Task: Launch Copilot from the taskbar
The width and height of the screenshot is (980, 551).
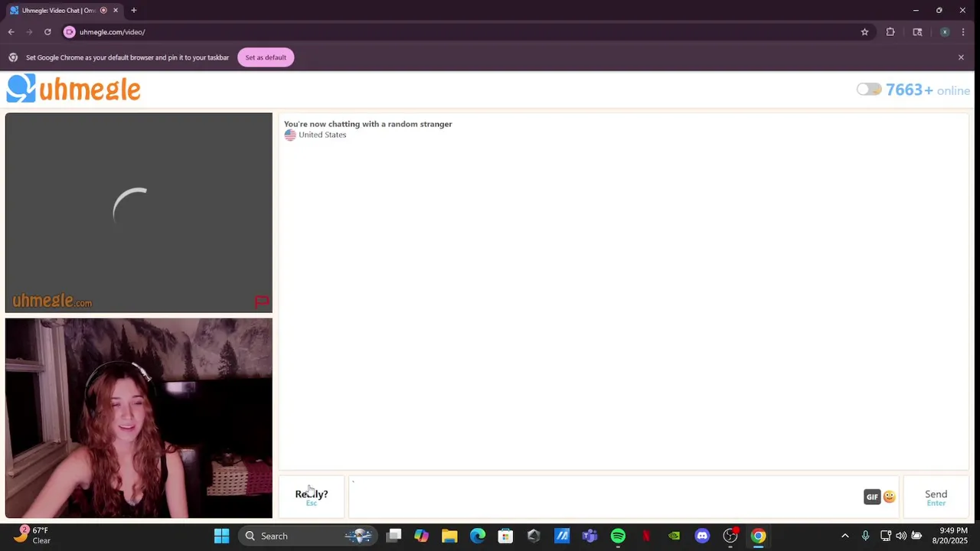Action: pos(422,536)
